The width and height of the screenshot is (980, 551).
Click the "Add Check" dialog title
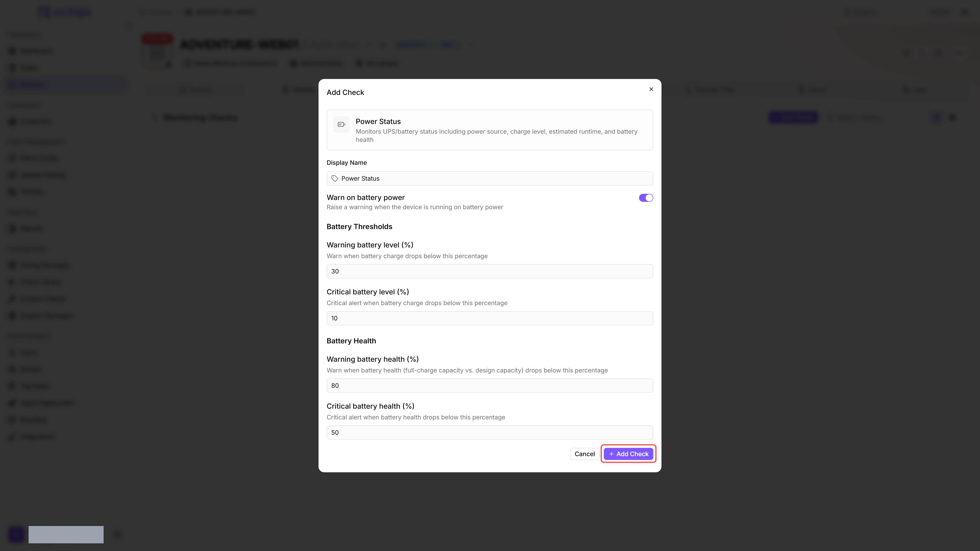(x=345, y=92)
